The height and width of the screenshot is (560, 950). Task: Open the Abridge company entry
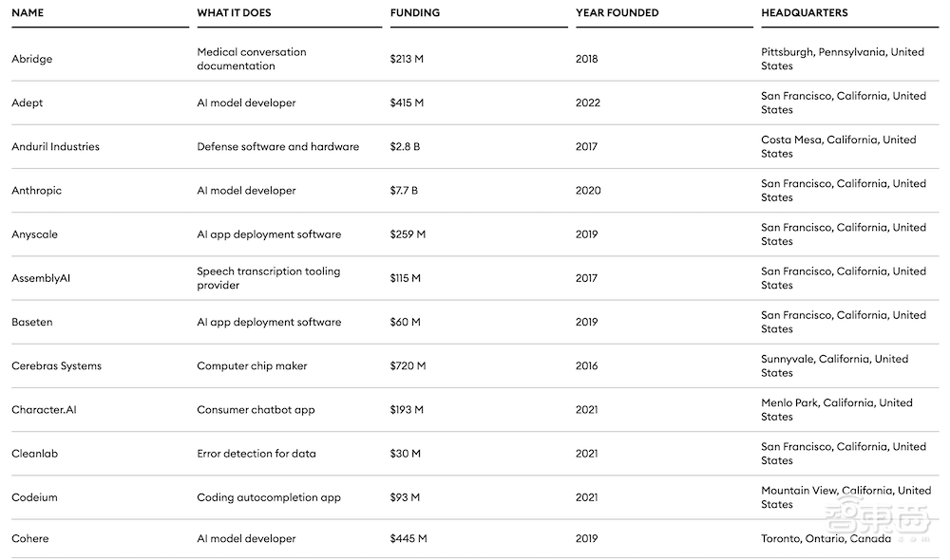tap(31, 59)
